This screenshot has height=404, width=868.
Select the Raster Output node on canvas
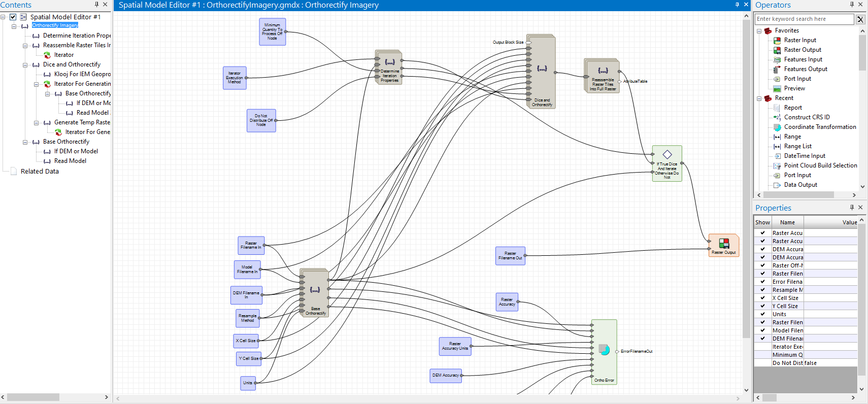[723, 245]
